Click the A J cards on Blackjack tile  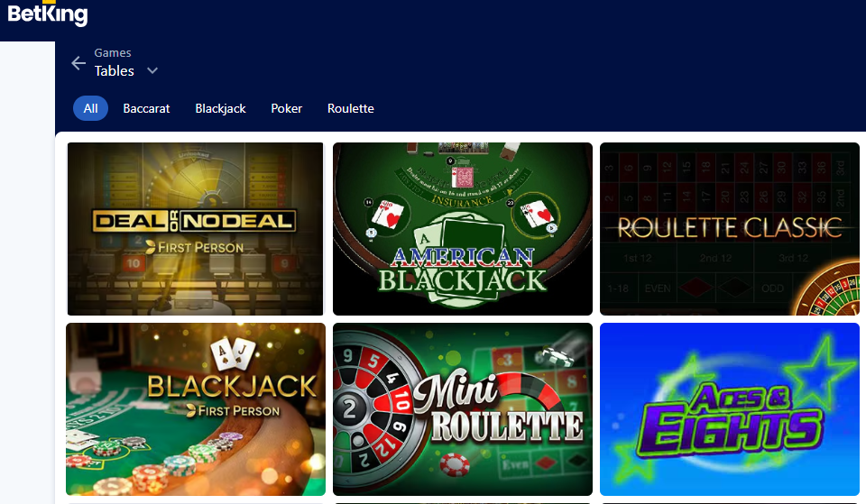[x=234, y=354]
